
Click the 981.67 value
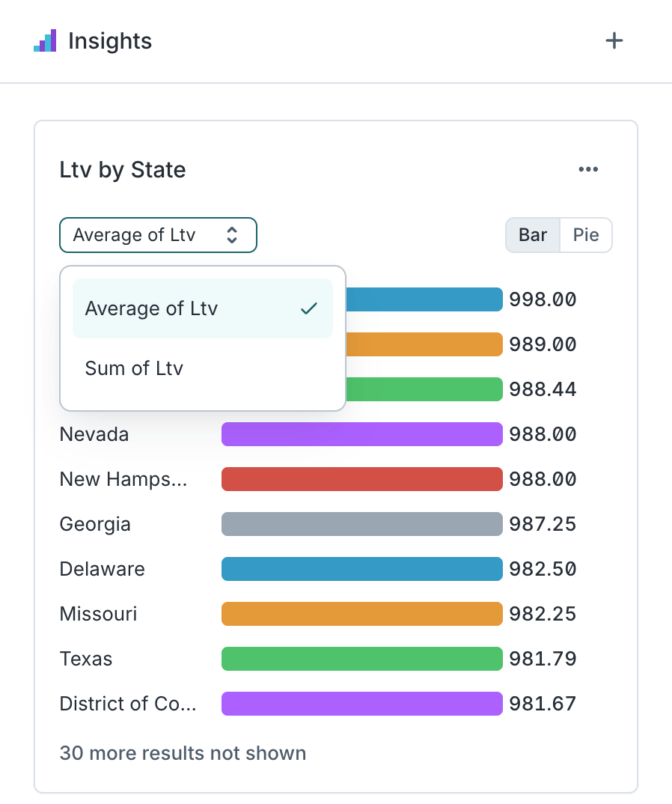tap(543, 704)
